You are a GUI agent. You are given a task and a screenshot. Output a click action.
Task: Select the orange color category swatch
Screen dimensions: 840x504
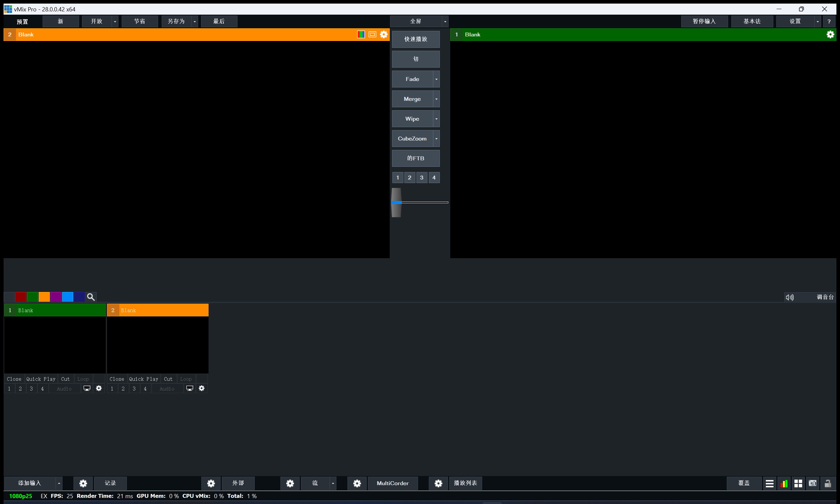pyautogui.click(x=44, y=297)
